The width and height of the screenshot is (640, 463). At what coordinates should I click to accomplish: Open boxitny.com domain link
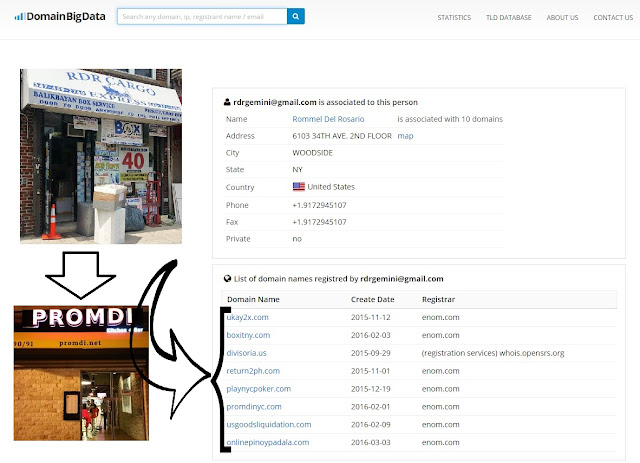248,335
